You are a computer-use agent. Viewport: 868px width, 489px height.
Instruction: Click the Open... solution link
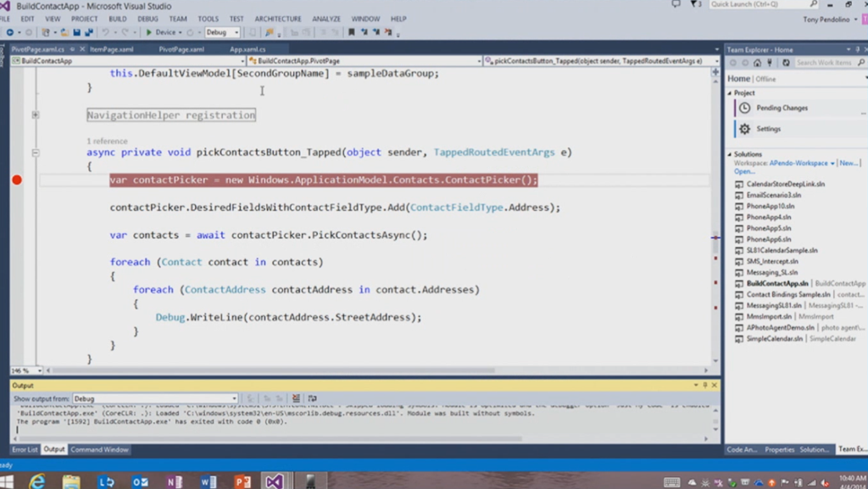[744, 171]
